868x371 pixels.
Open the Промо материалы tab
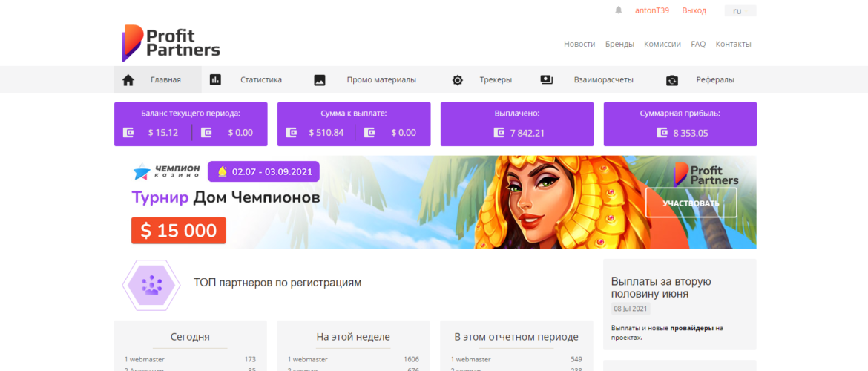pyautogui.click(x=381, y=79)
